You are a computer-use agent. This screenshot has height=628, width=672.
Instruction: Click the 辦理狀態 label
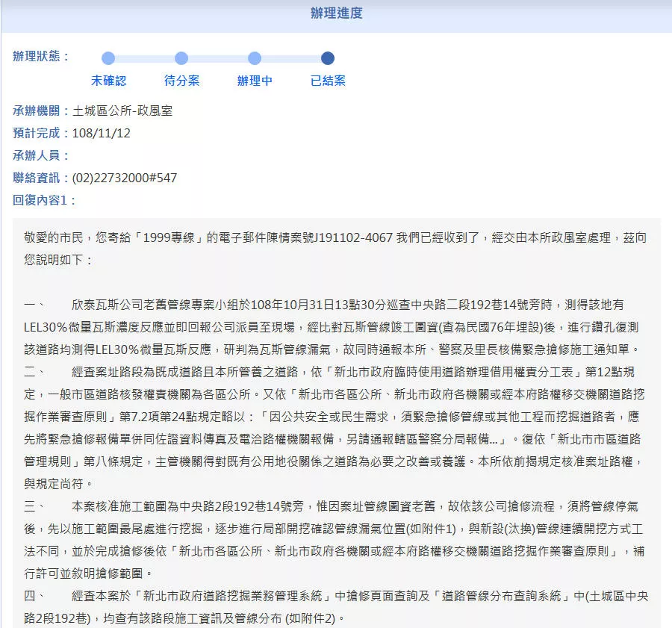41,56
